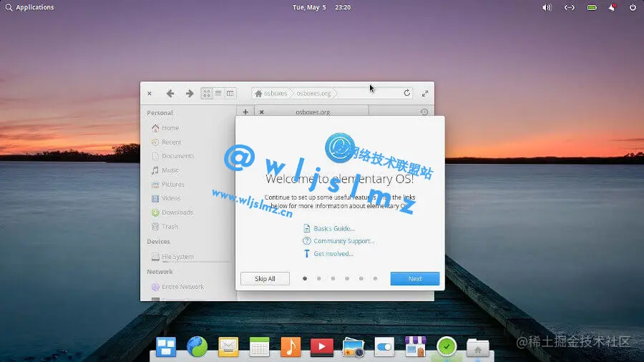Open System Settings from dock

click(x=384, y=347)
